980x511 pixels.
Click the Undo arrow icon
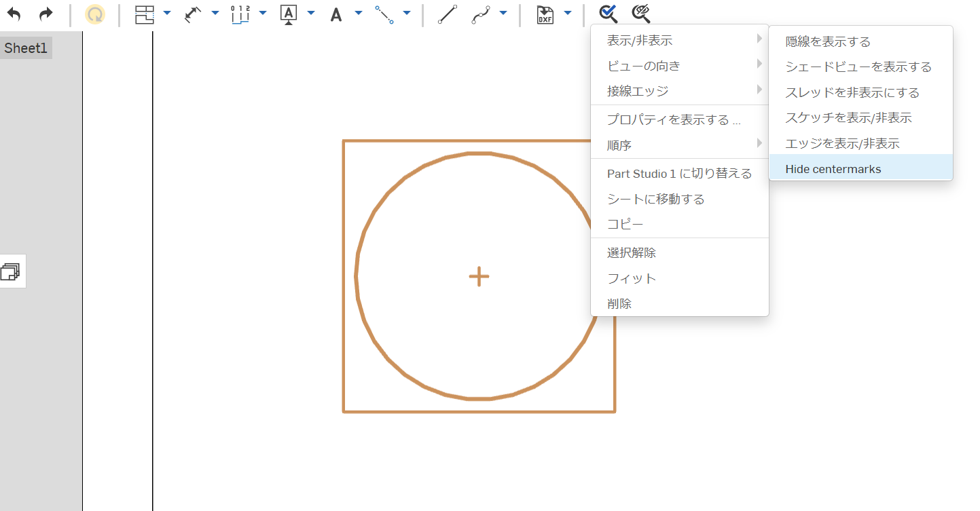pos(14,14)
